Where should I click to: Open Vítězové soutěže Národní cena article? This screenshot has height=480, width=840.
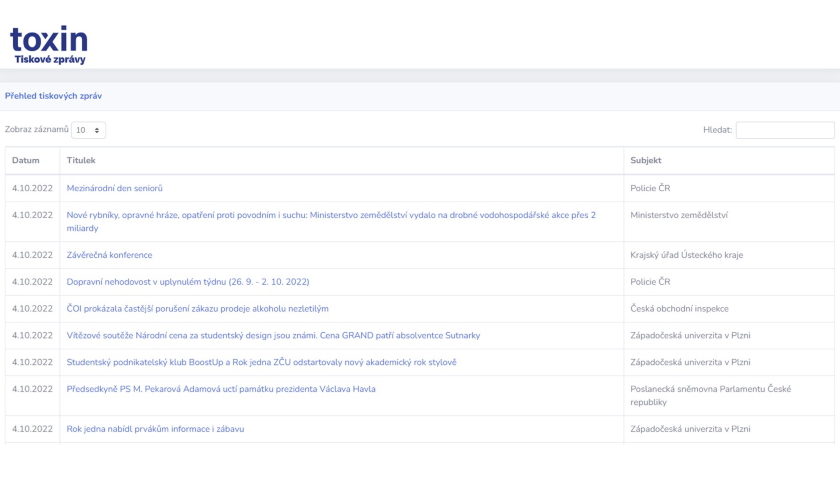click(273, 335)
